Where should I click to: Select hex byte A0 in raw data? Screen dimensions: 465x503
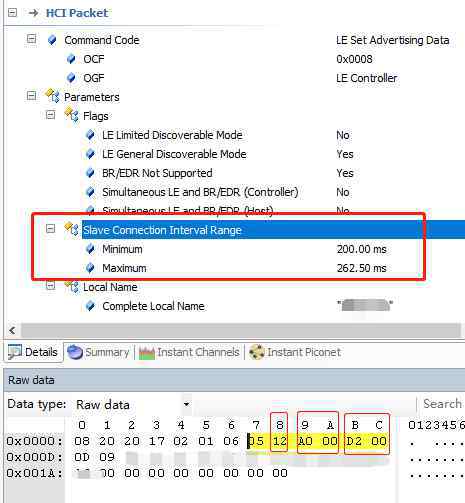305,441
